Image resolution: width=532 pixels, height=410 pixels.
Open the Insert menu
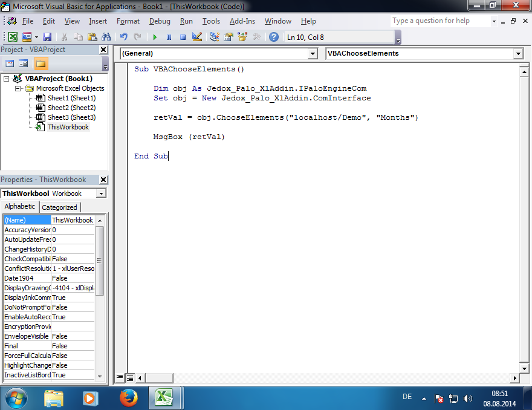click(x=98, y=21)
